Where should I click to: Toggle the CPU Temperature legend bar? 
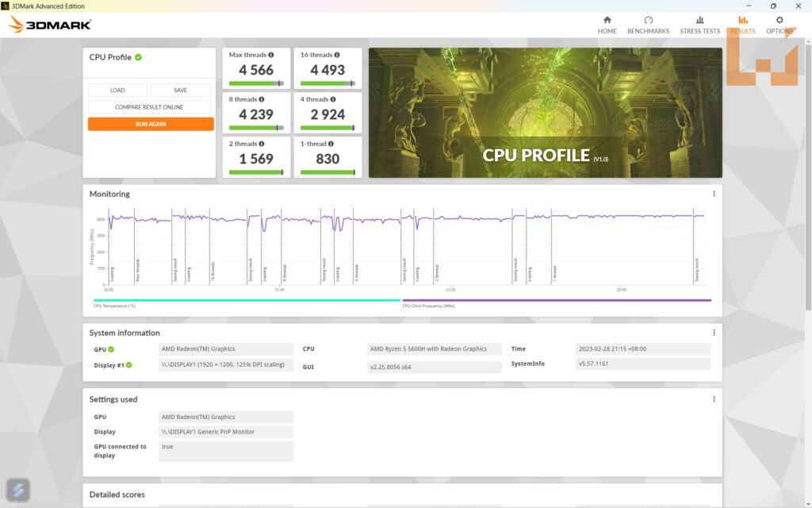(x=247, y=301)
